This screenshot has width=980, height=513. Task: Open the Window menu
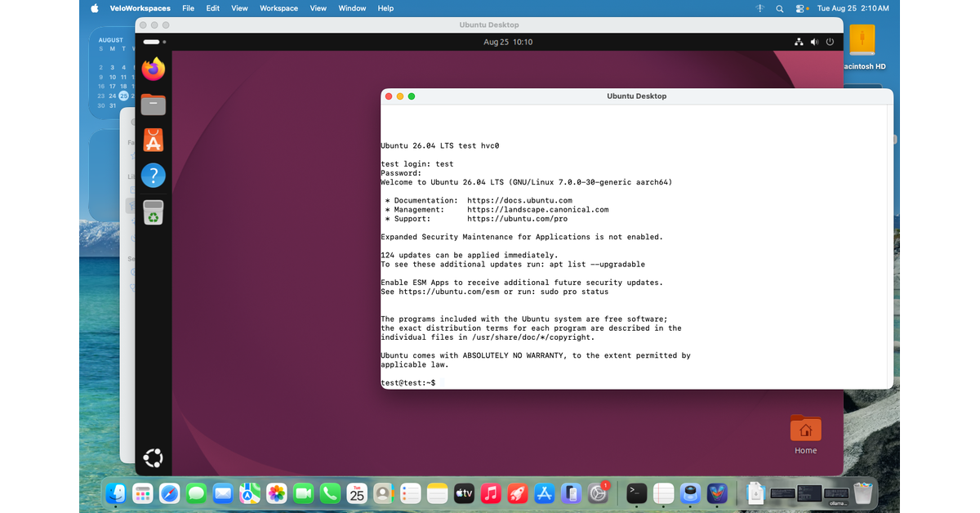point(352,8)
